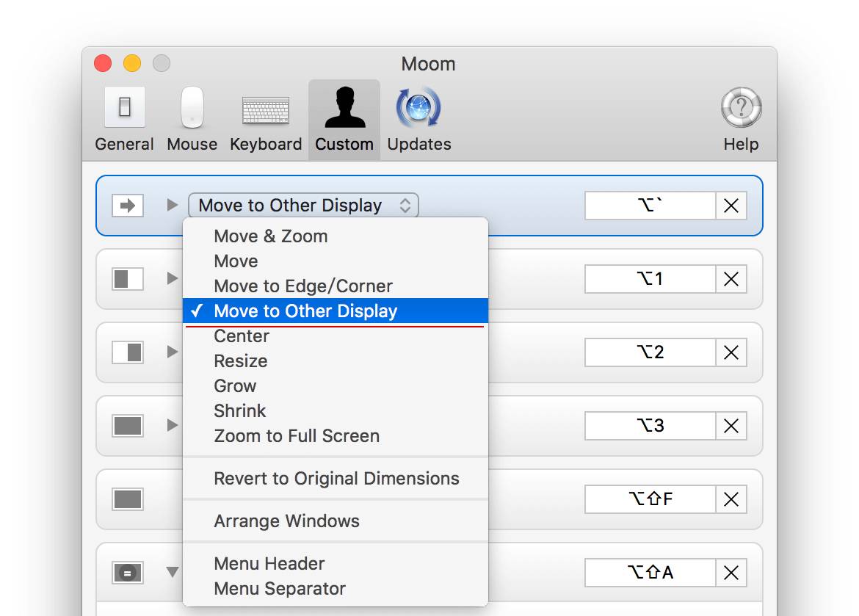Open the Mouse preferences pane

[x=192, y=118]
